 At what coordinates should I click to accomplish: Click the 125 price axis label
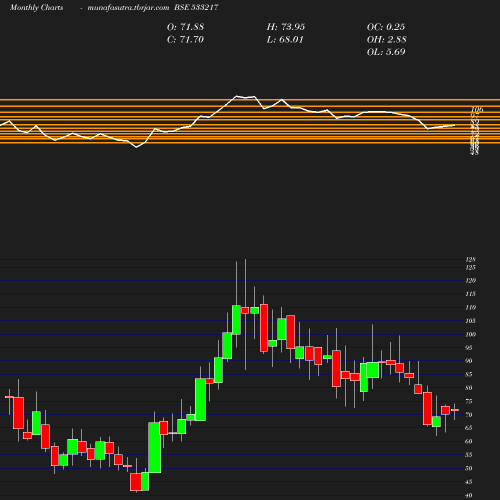point(471,267)
